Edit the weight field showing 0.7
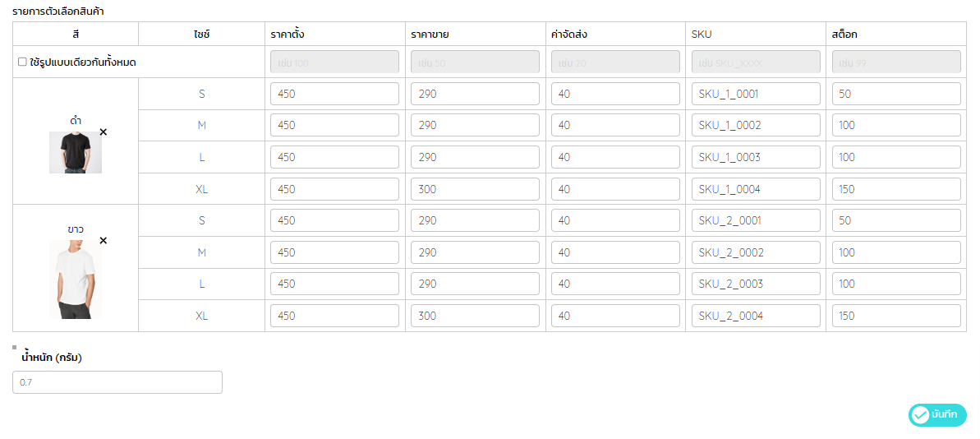 tap(117, 382)
